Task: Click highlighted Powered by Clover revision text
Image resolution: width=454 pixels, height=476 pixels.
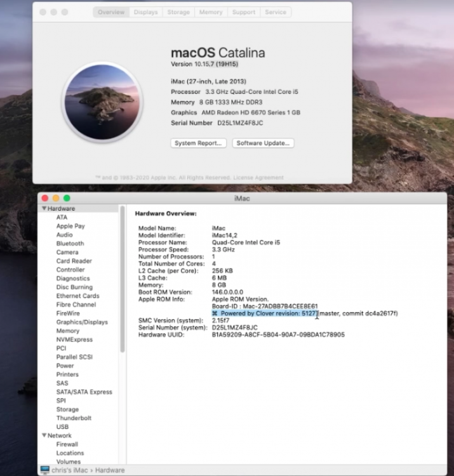Action: [264, 314]
